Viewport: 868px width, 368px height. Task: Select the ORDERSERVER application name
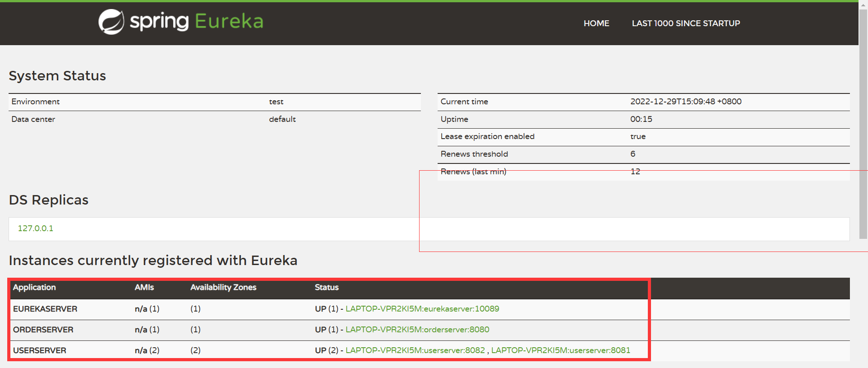(x=43, y=330)
